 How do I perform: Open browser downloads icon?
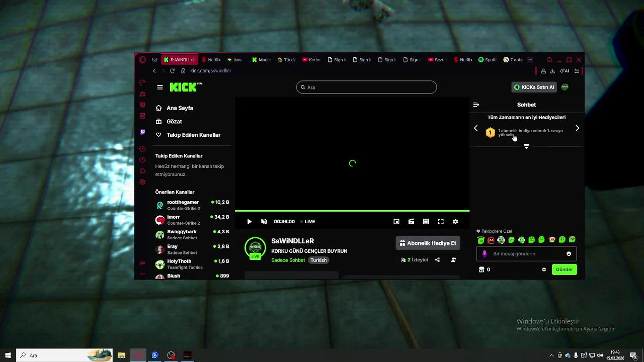click(x=552, y=71)
